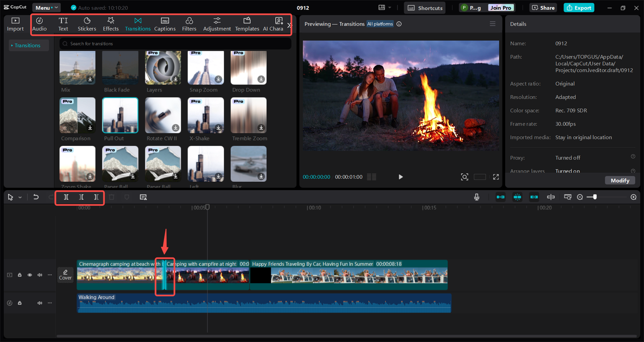
Task: Open the Audio library tab
Action: tap(39, 24)
